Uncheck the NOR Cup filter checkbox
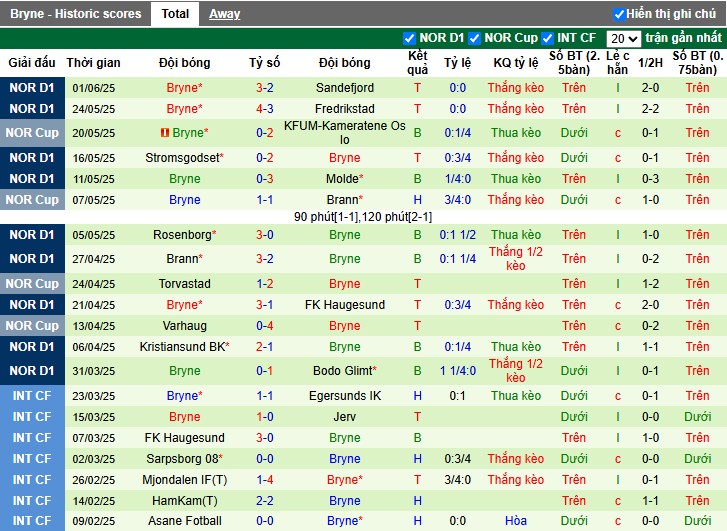This screenshot has height=531, width=727. (474, 38)
